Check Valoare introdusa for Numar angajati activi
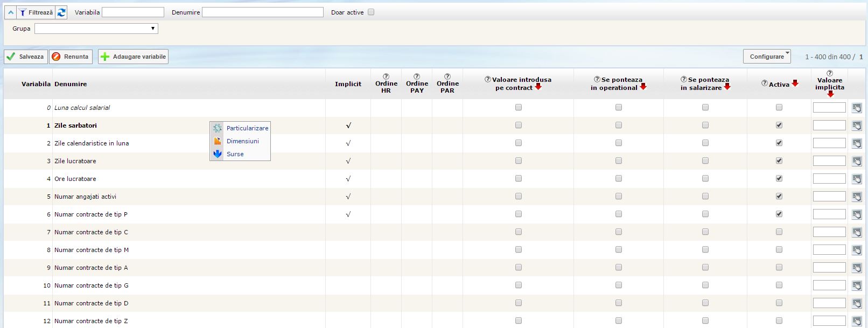The width and height of the screenshot is (868, 328). (x=519, y=196)
